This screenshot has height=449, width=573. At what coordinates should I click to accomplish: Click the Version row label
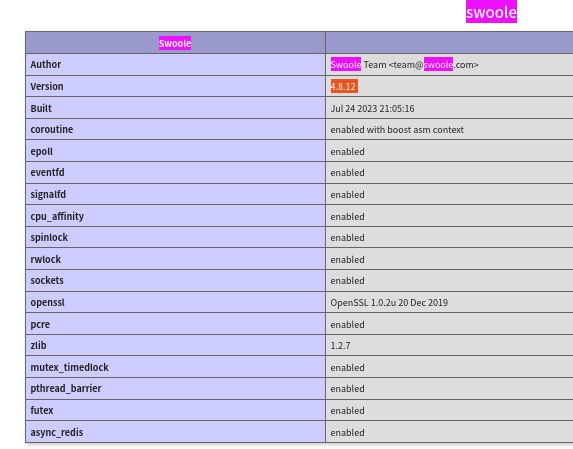47,87
